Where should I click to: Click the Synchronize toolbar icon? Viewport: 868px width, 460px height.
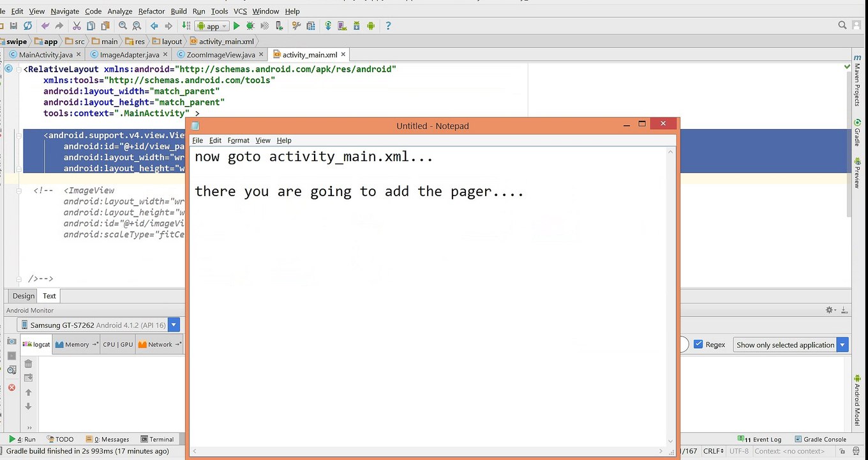point(27,26)
